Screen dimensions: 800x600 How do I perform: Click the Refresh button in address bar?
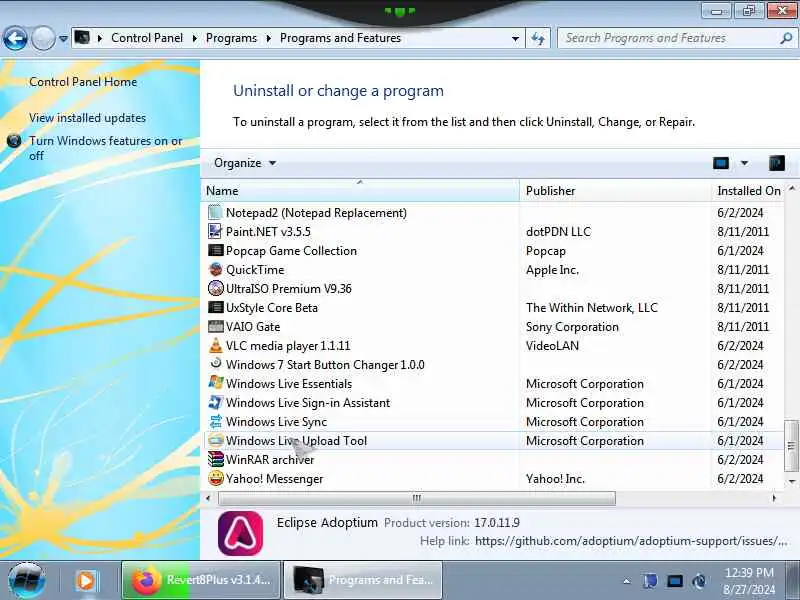[x=538, y=38]
